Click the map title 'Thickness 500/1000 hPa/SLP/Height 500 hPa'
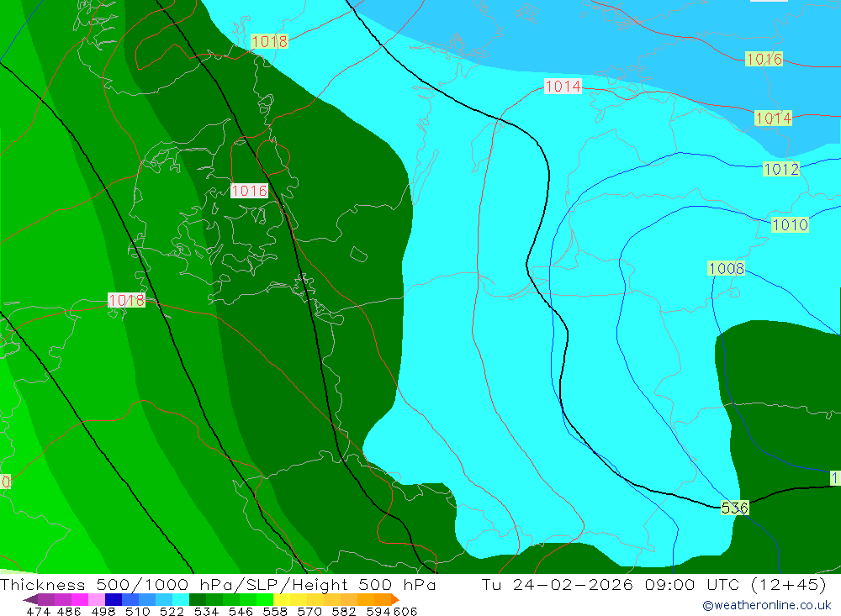 click(218, 584)
